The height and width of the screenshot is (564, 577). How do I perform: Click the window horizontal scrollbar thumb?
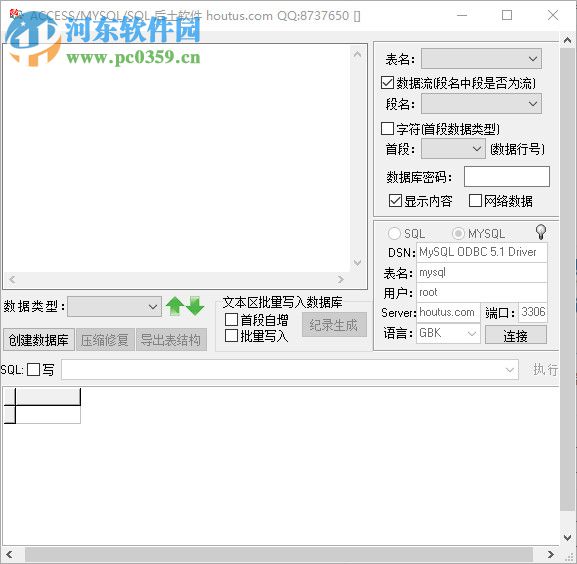coord(279,554)
